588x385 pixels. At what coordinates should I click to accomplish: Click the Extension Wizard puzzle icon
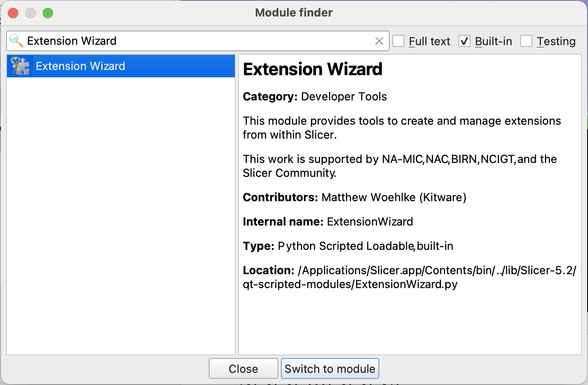click(20, 66)
